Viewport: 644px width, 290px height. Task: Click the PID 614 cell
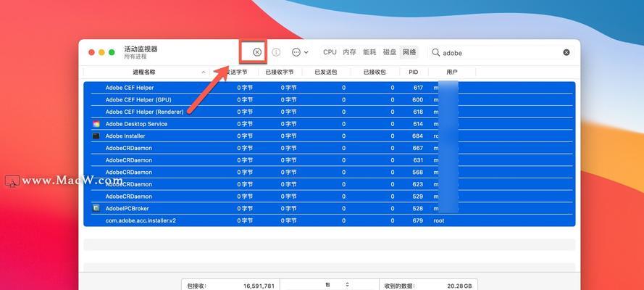(418, 124)
